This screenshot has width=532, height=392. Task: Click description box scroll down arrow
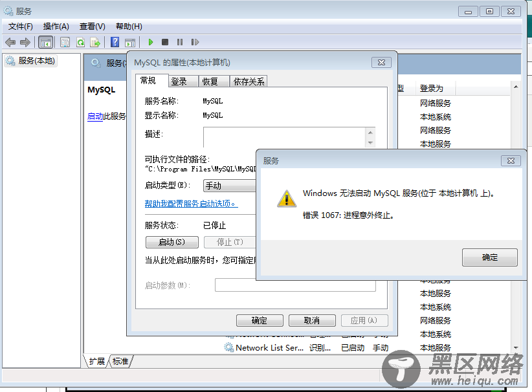coord(370,143)
